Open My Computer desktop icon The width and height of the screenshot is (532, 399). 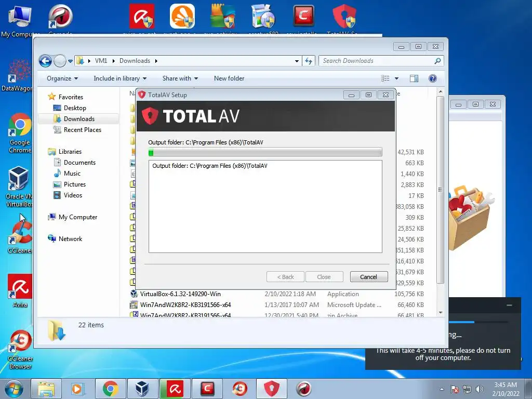click(19, 20)
